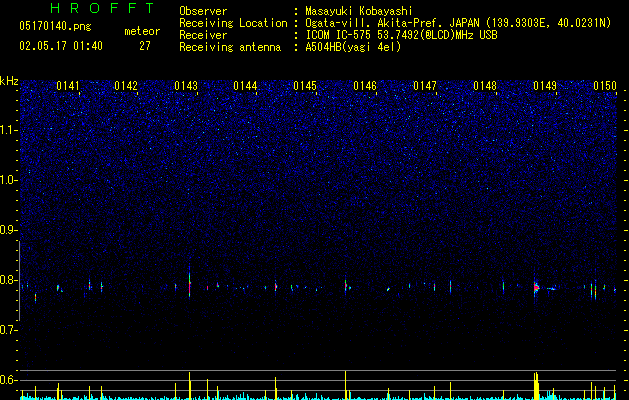Click the Receiving antenna field label

point(230,47)
